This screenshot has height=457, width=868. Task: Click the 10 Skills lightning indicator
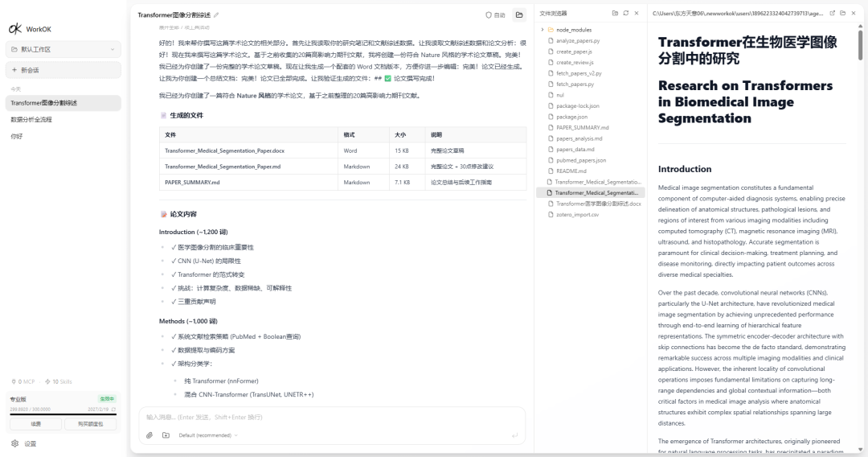tap(59, 381)
